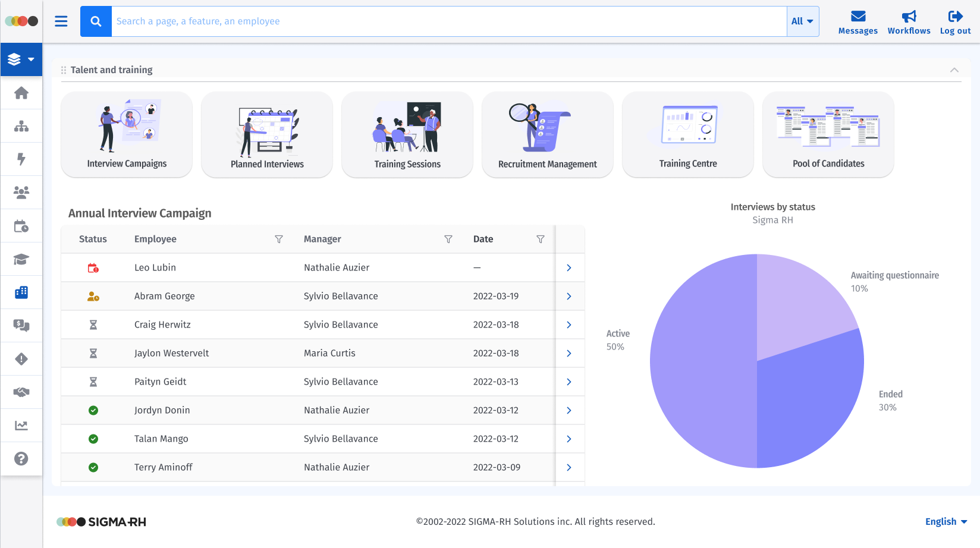Collapse the Talent and training section

click(x=954, y=70)
